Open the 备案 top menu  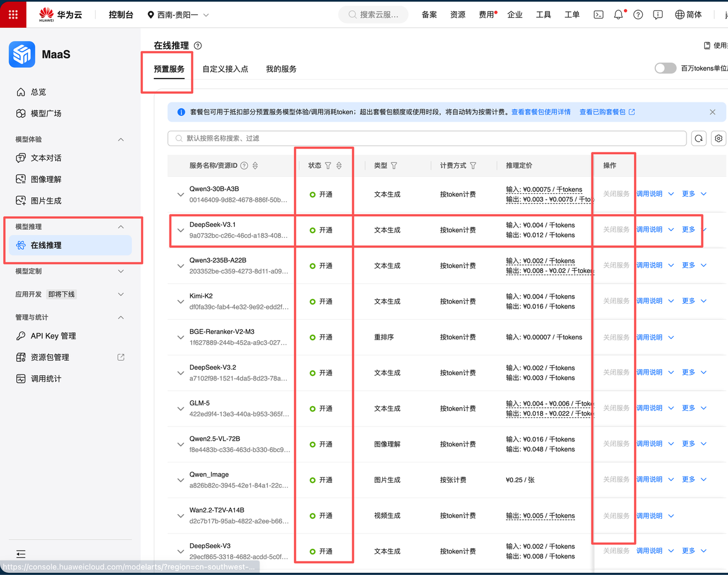click(429, 15)
